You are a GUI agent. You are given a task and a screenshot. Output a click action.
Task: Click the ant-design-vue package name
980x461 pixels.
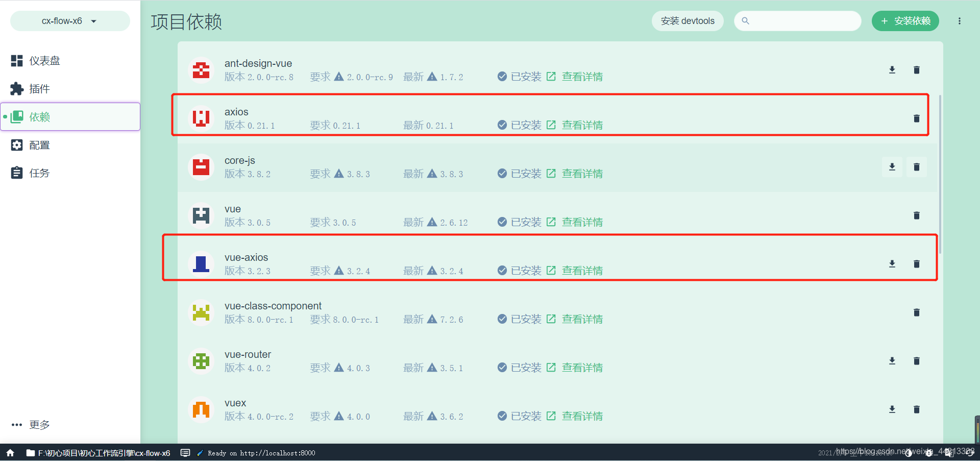point(258,63)
